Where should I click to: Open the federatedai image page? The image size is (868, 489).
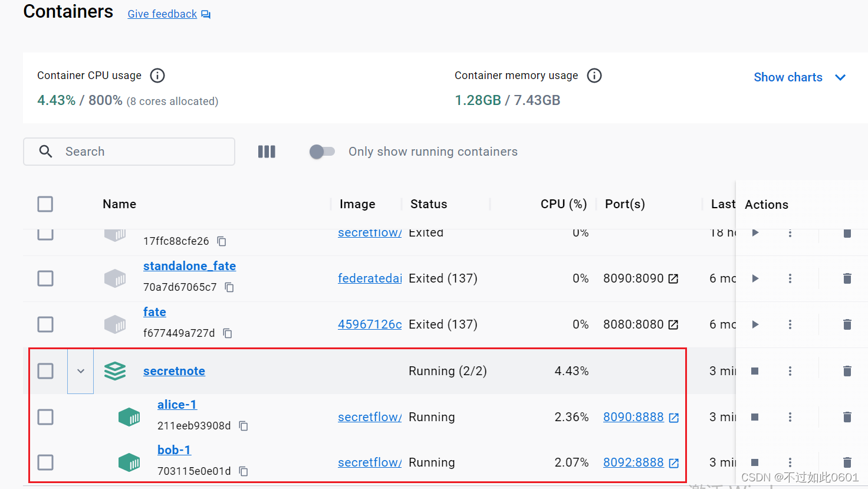tap(370, 278)
